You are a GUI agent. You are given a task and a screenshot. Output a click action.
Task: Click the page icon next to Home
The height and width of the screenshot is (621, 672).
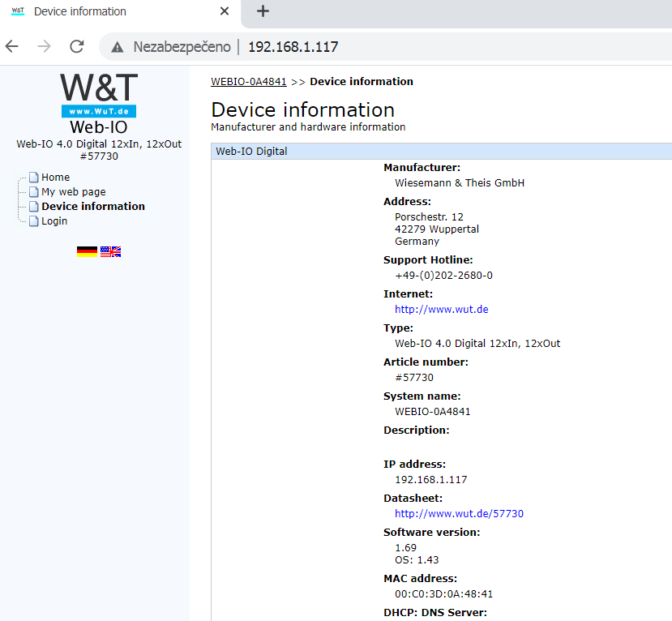[33, 177]
